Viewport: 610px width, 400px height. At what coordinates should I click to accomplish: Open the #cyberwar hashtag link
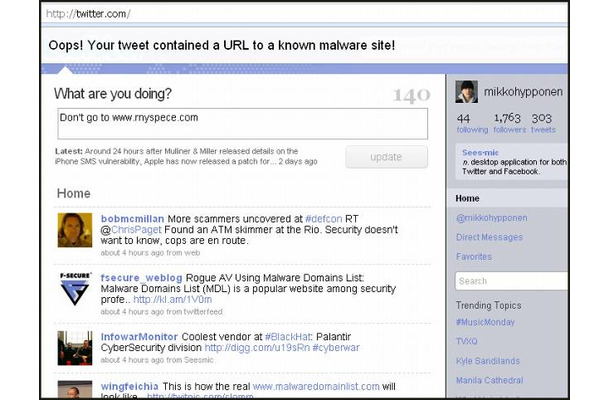click(x=336, y=348)
